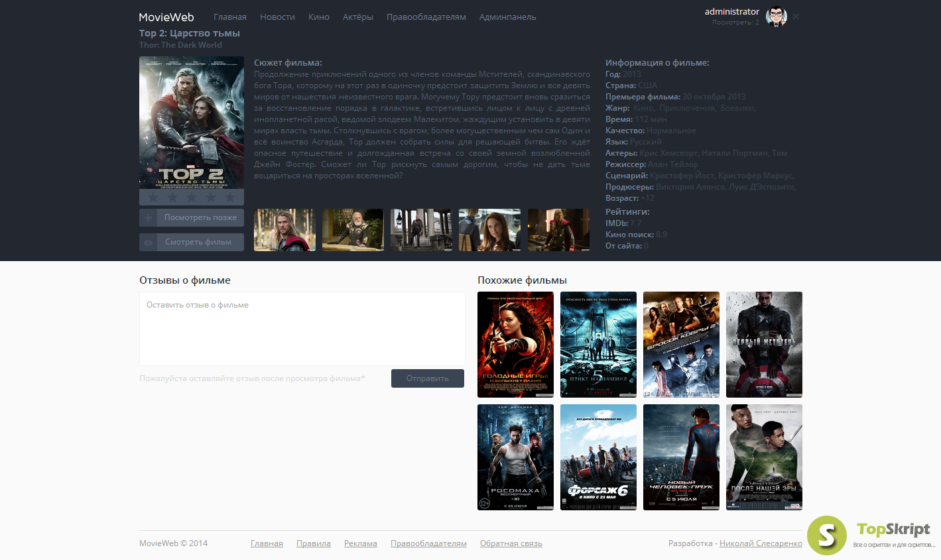Click the MovieWeb © 2014 copyright text
The width and height of the screenshot is (941, 560).
tap(173, 543)
